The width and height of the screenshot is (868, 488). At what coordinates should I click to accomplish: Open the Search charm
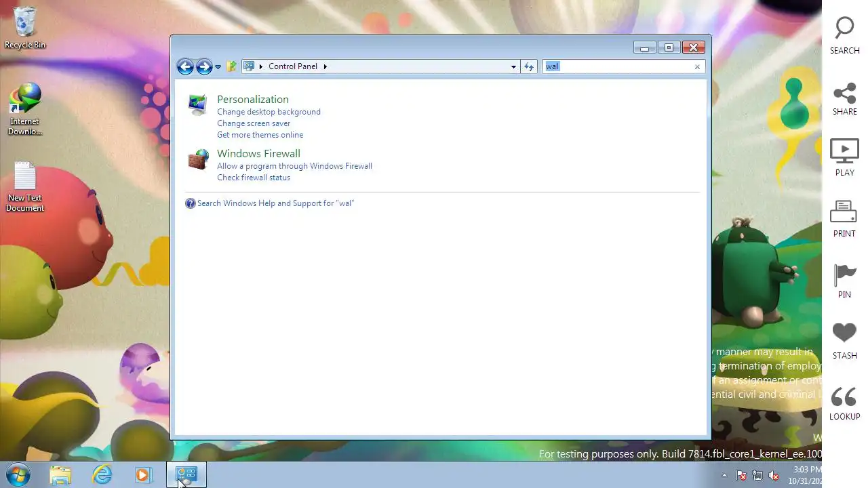coord(845,35)
